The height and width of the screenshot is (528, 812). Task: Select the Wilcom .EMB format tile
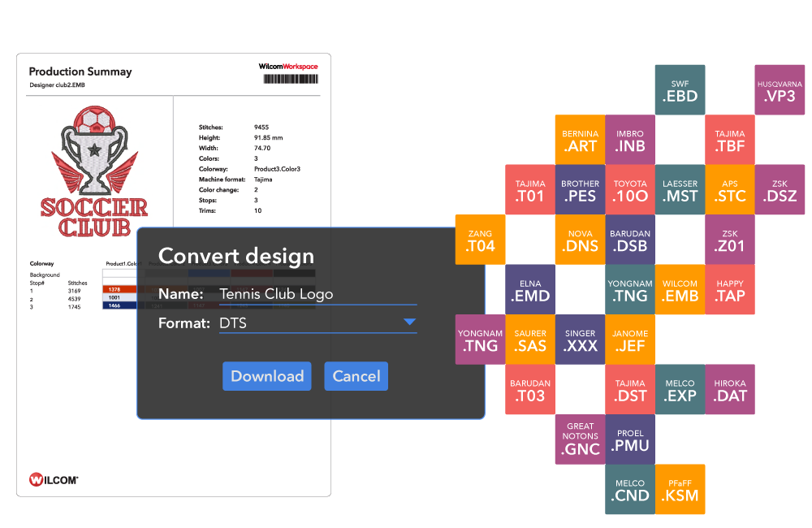click(x=680, y=290)
